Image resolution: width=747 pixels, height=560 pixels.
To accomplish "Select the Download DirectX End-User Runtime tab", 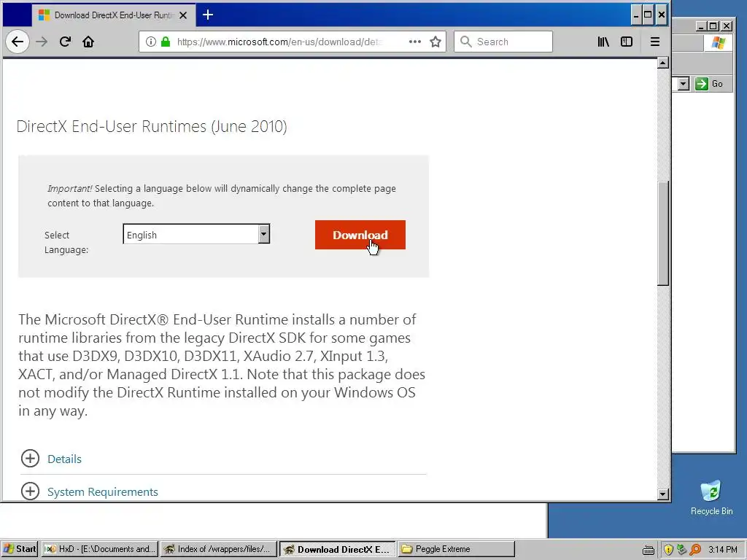I will (113, 15).
